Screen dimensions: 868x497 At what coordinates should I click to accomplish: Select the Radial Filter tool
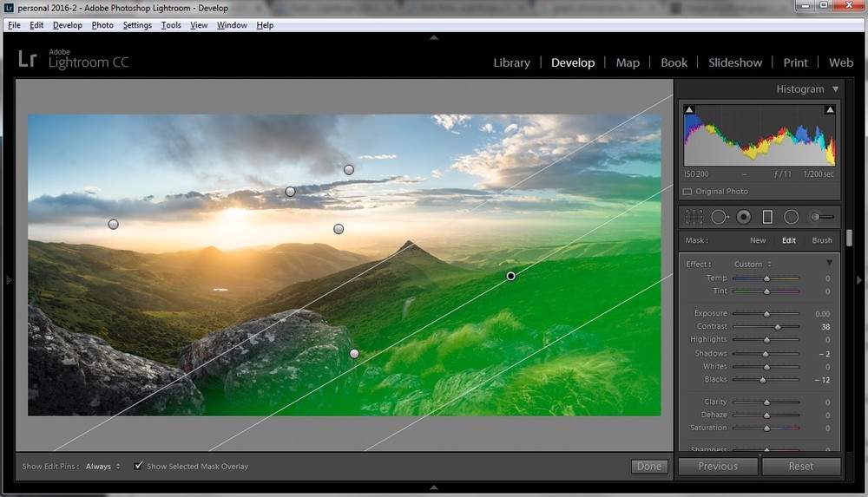(x=791, y=217)
